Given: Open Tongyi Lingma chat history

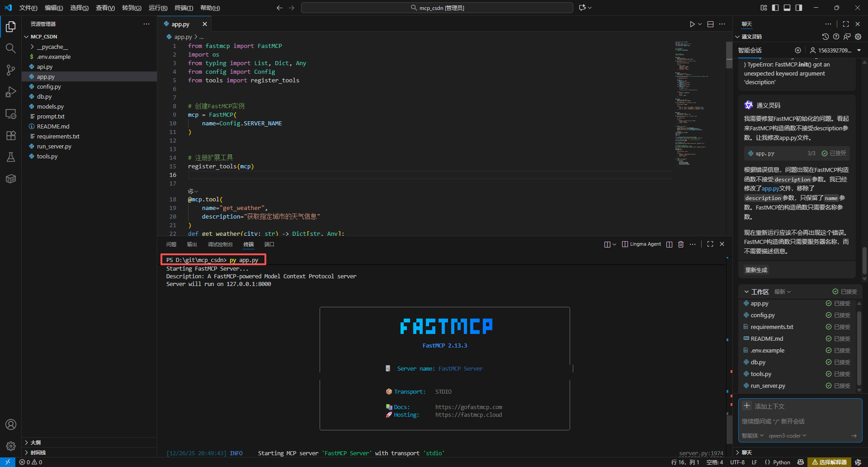Looking at the screenshot, I should (x=825, y=37).
